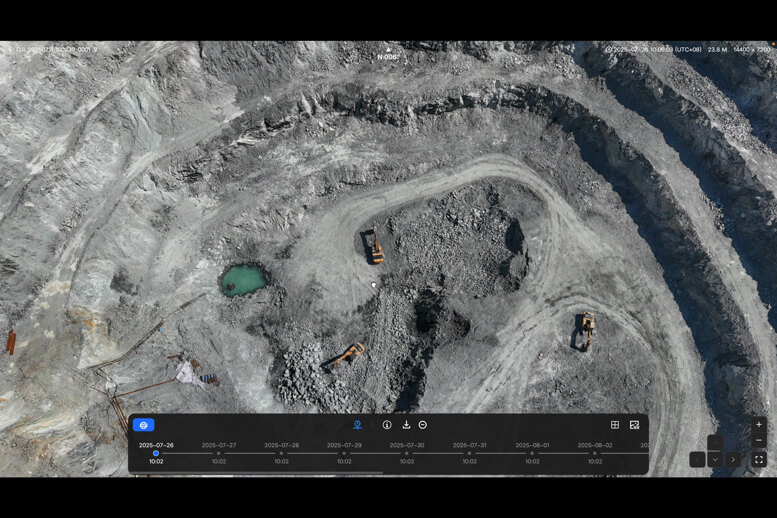
Task: Select the 2025-07-31 timeline point
Action: point(469,453)
